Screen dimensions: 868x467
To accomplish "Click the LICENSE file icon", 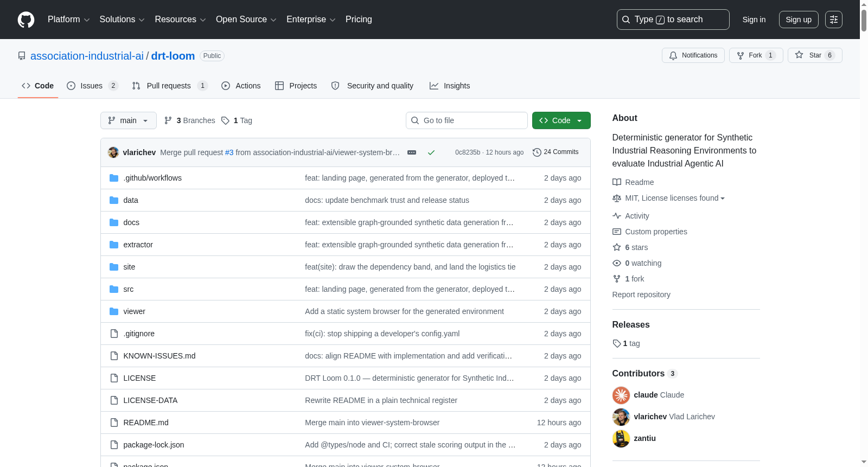I will [114, 378].
